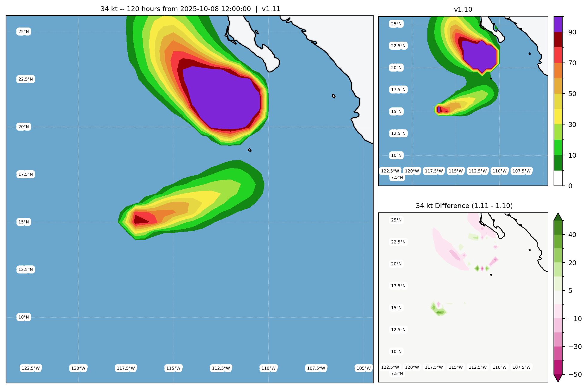This screenshot has width=588, height=389.
Task: Click the 7.5°N label in v1.10 panel
Action: (x=397, y=177)
